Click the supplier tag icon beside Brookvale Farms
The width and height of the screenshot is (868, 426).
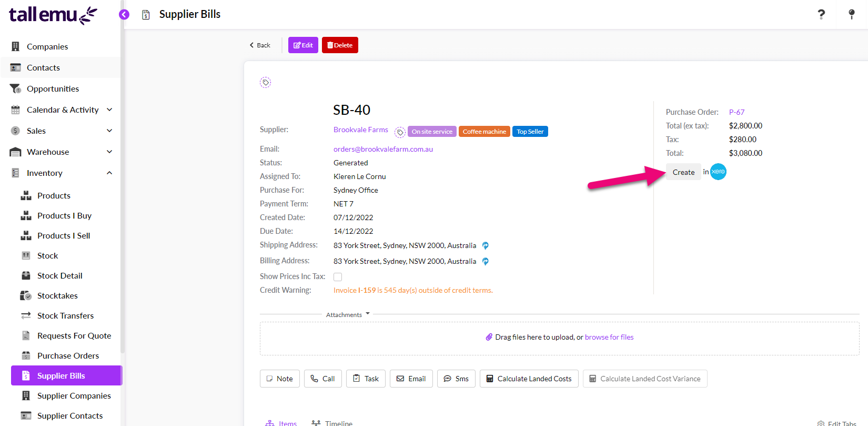pos(400,132)
